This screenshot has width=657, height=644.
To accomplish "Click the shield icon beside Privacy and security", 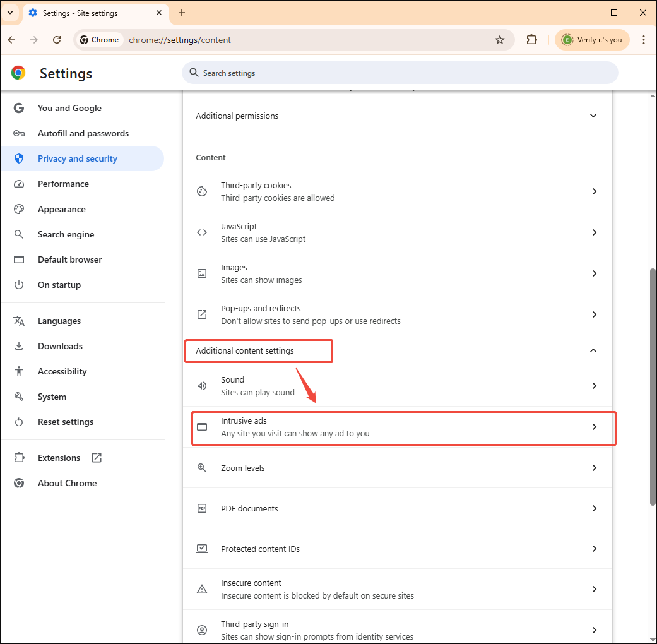I will click(19, 158).
